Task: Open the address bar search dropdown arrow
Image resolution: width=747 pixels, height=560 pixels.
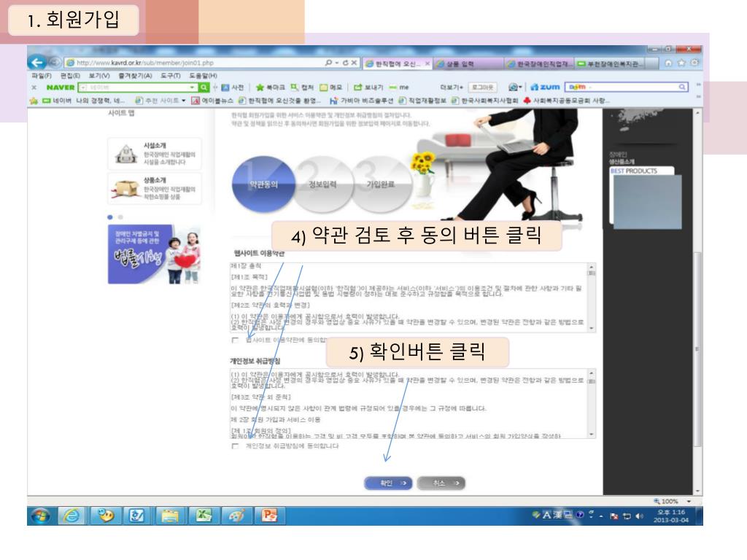Action: click(337, 63)
